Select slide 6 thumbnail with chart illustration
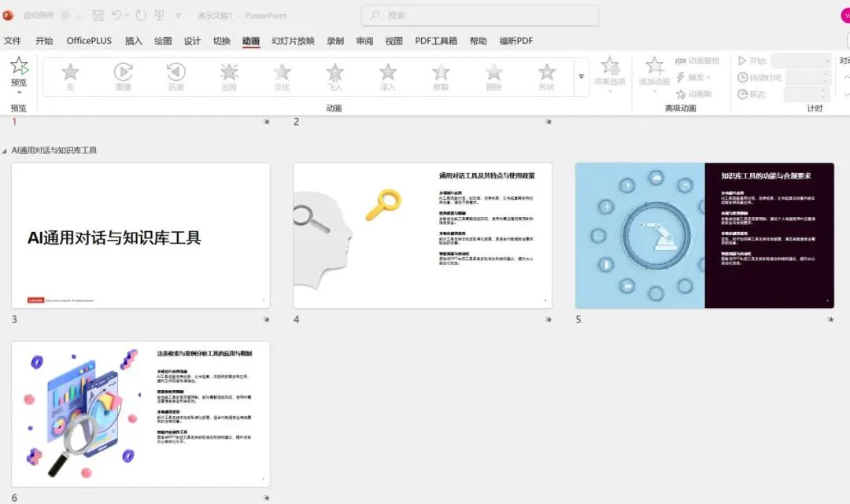Viewport: 850px width, 504px height. 140,414
